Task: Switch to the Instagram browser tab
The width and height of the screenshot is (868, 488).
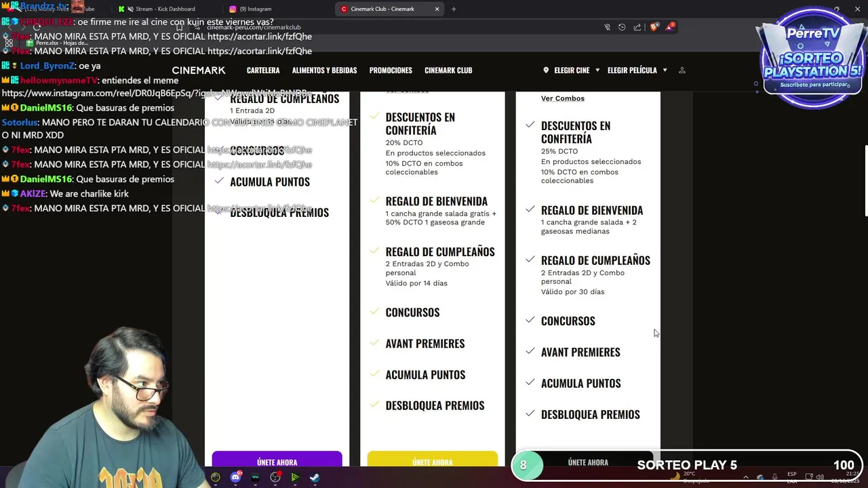Action: point(256,9)
